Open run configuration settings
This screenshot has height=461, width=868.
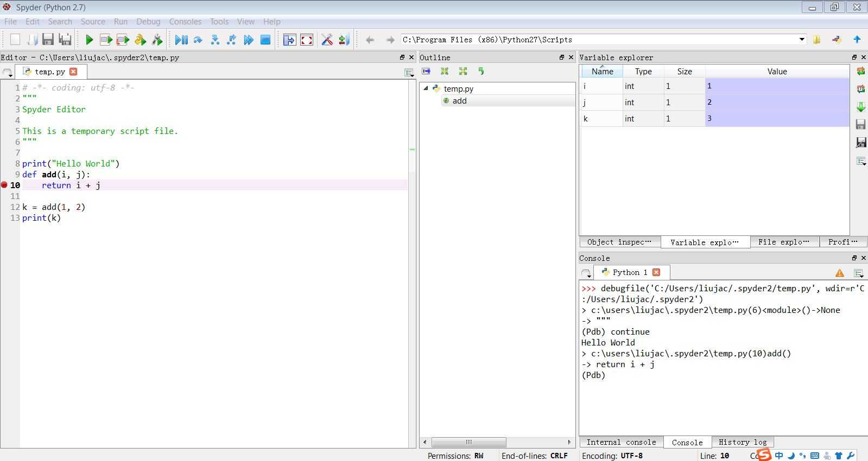pos(157,40)
